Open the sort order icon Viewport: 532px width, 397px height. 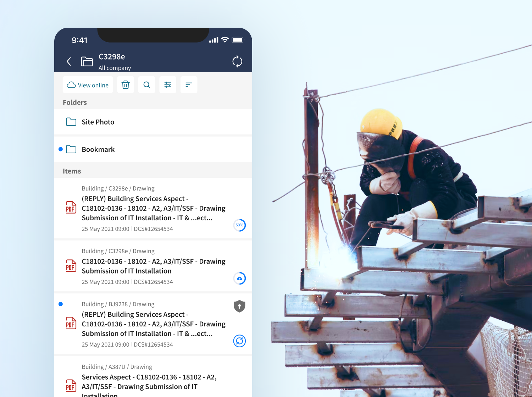pos(189,85)
